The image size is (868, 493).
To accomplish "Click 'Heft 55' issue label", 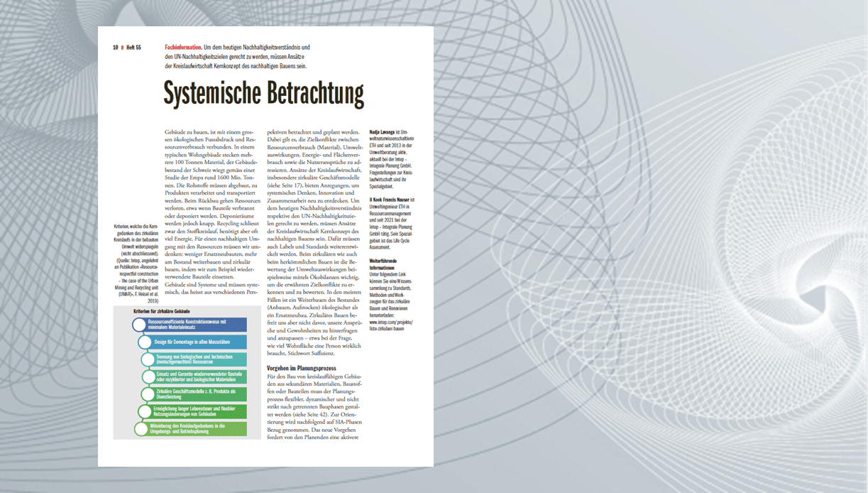I will (x=134, y=48).
